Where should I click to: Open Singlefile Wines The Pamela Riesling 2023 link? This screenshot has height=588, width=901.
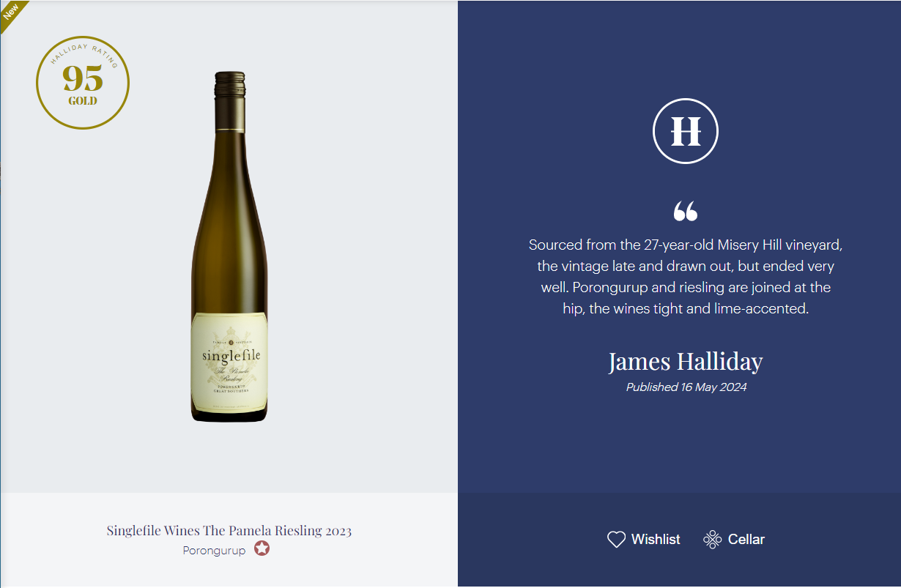[x=229, y=531]
